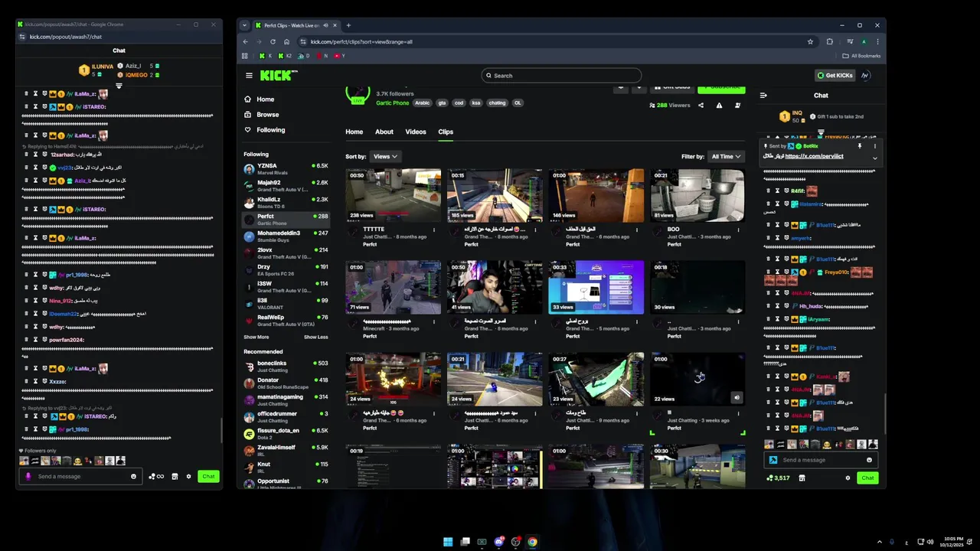Screen dimensions: 980x551
Task: Click the Chat send button in main window
Action: 867,478
